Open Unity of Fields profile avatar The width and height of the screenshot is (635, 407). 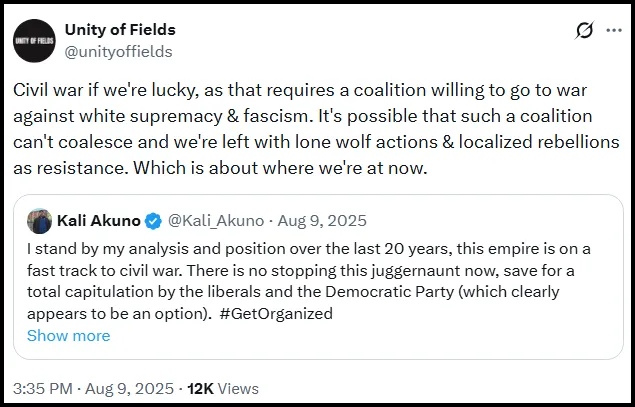tap(34, 41)
